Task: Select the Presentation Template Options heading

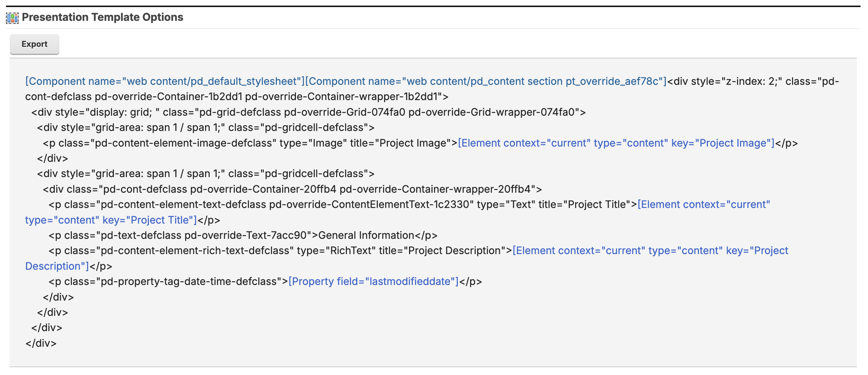Action: (x=102, y=17)
